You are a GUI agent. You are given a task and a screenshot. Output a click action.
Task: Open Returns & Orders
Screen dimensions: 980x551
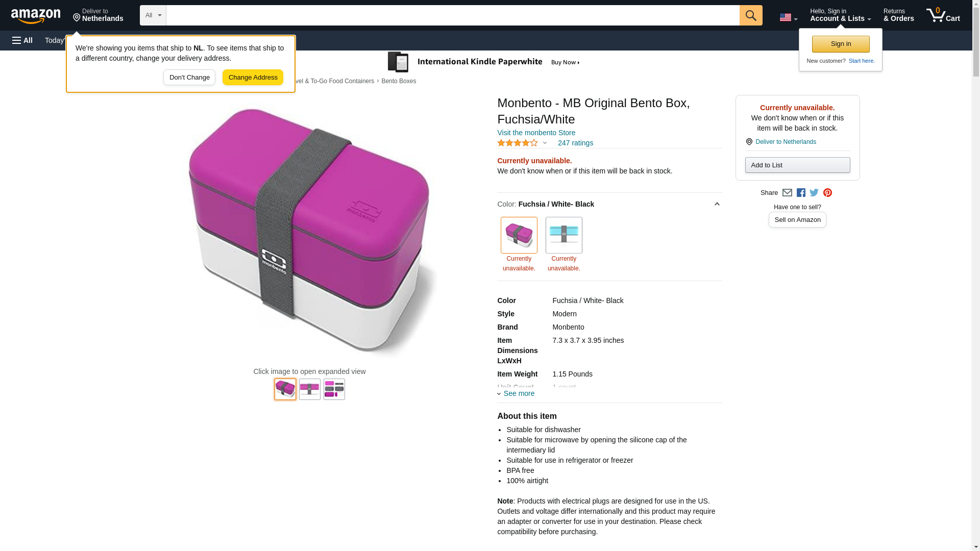[x=898, y=15]
